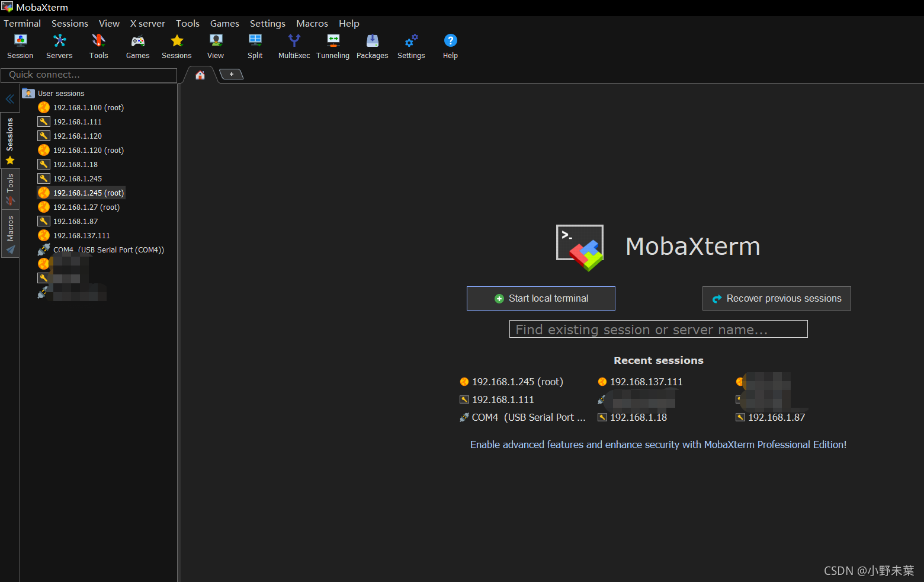Open recent session 192.168.1.111

(x=497, y=399)
